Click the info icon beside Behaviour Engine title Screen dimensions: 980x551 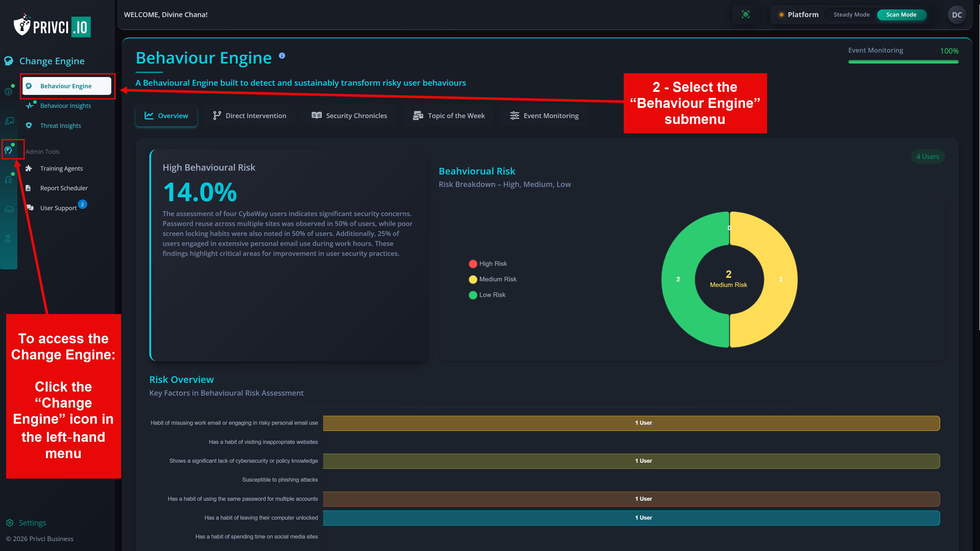pos(282,55)
